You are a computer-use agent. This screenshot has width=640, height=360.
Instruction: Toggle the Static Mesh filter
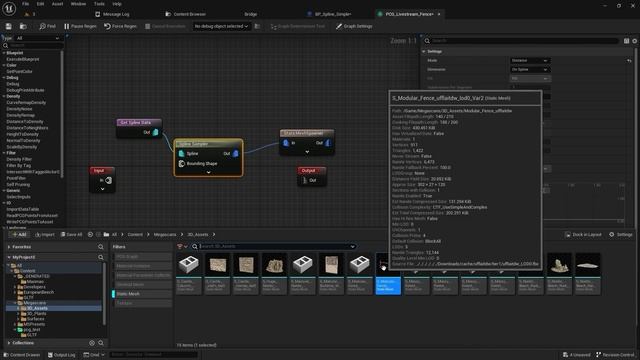142,294
